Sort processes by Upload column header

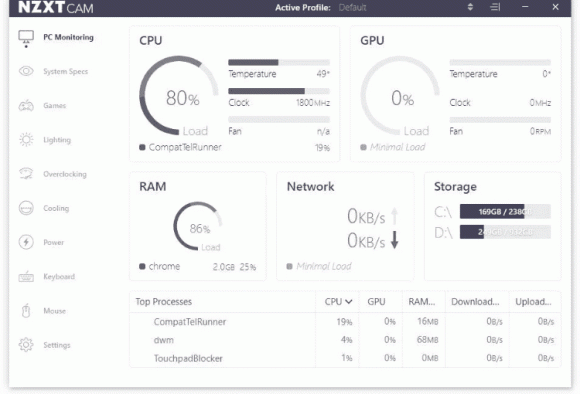click(x=533, y=302)
